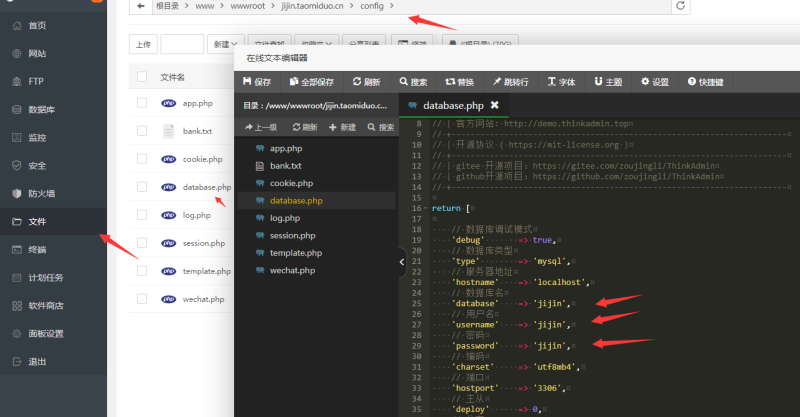Viewport: 800px width, 417px height.
Task: Open cookie.php in the editor file tree
Action: [291, 183]
